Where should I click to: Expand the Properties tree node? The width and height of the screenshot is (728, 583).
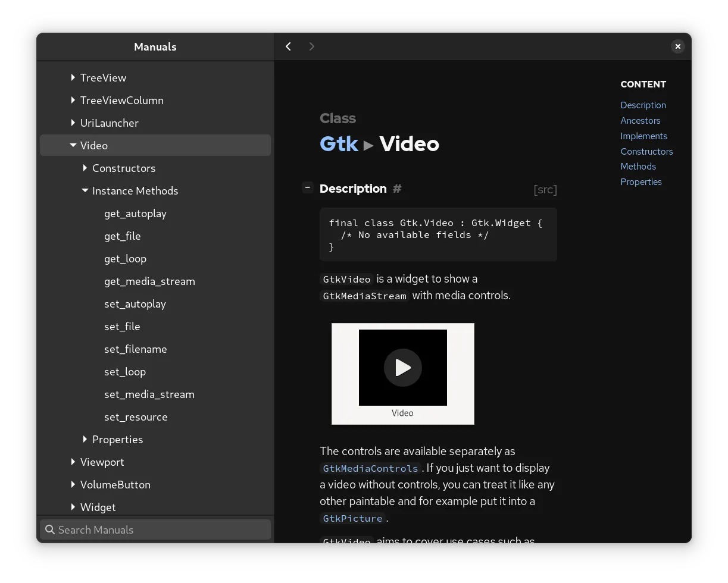pos(85,440)
